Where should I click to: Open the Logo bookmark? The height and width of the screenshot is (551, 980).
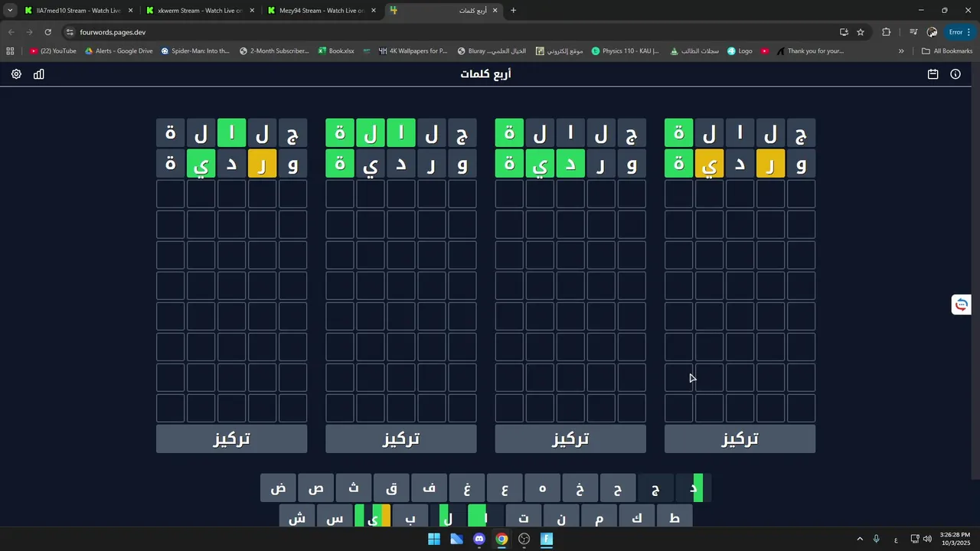point(740,51)
